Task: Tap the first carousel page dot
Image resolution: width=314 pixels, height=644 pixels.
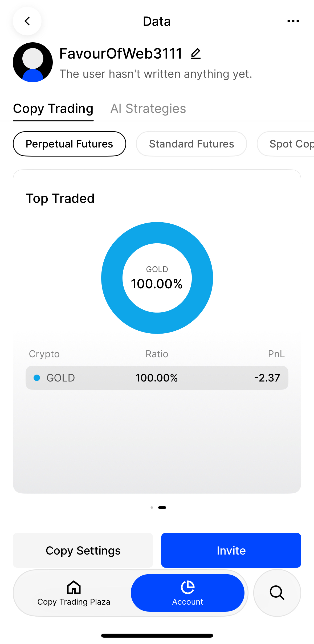Action: pos(152,507)
